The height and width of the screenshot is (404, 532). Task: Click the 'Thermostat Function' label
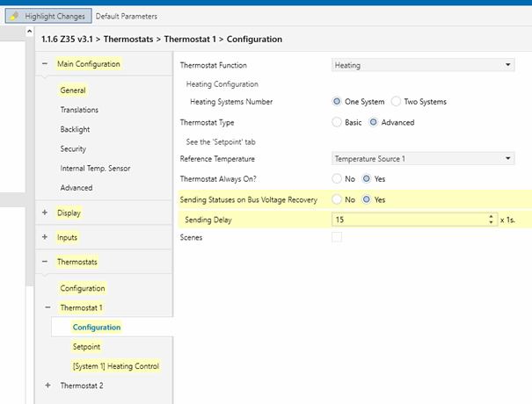tap(214, 65)
